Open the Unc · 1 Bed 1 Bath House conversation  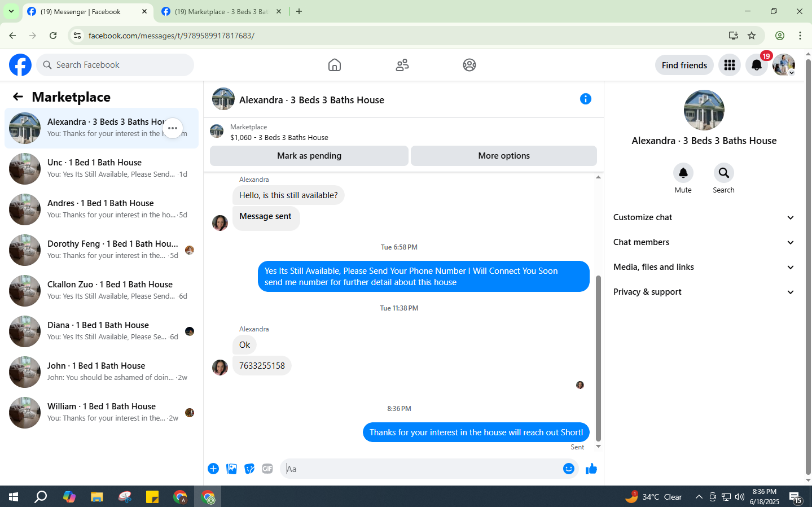tap(102, 169)
